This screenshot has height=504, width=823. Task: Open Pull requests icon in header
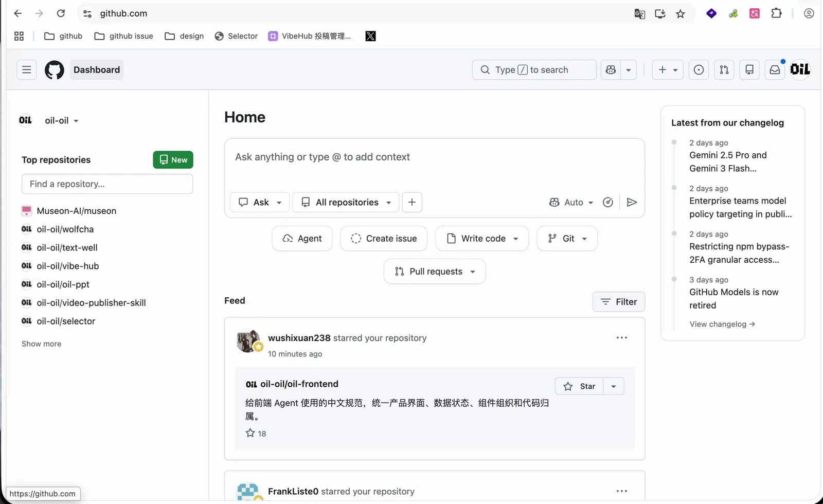724,70
